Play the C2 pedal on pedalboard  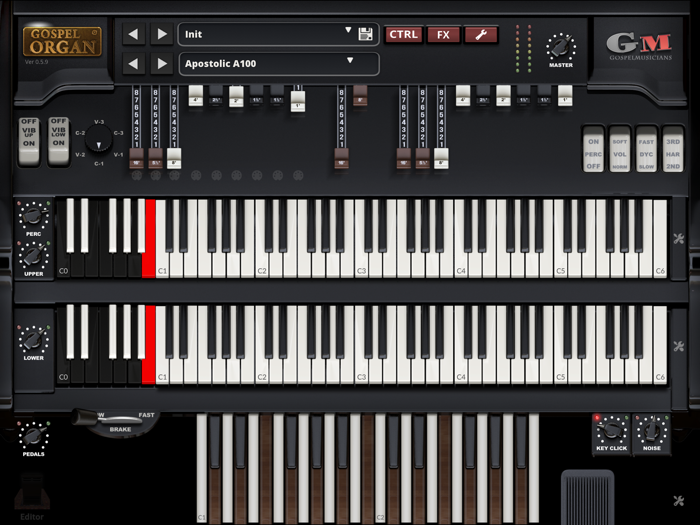point(380,469)
